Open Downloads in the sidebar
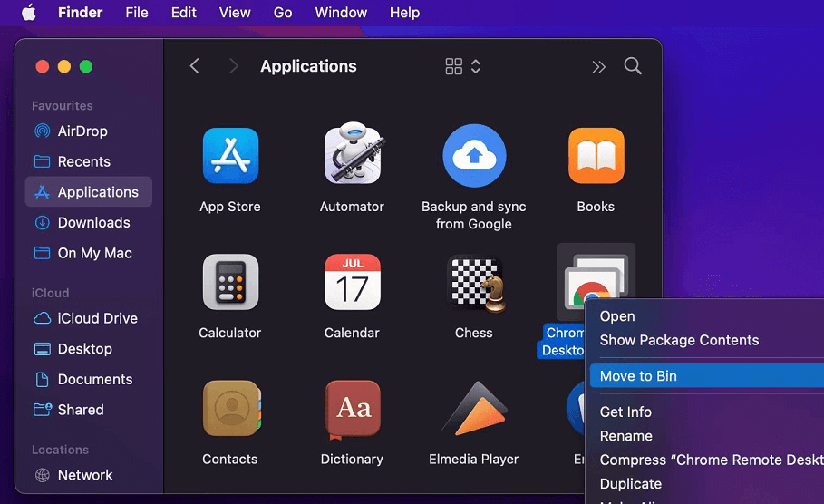Screen dimensions: 824x504 click(88, 222)
